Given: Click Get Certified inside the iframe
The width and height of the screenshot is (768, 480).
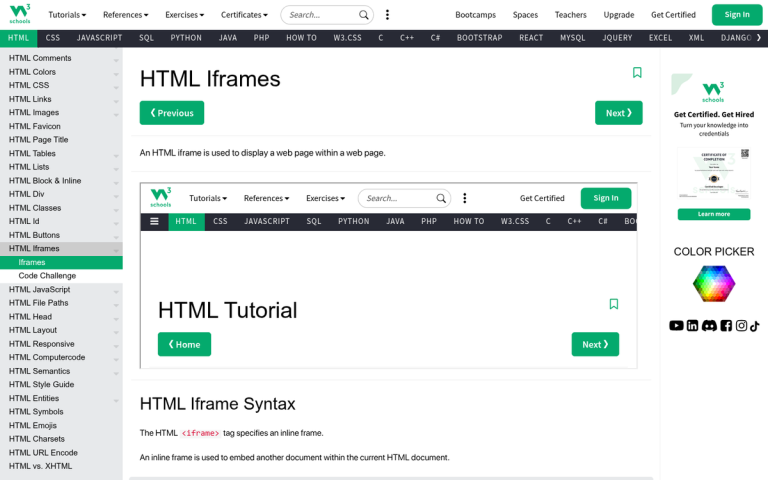Looking at the screenshot, I should coord(542,198).
